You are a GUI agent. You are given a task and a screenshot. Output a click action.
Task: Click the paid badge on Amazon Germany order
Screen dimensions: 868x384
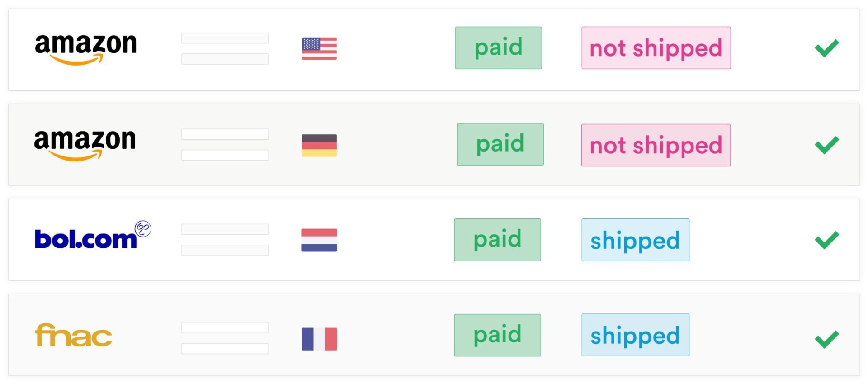pos(500,144)
